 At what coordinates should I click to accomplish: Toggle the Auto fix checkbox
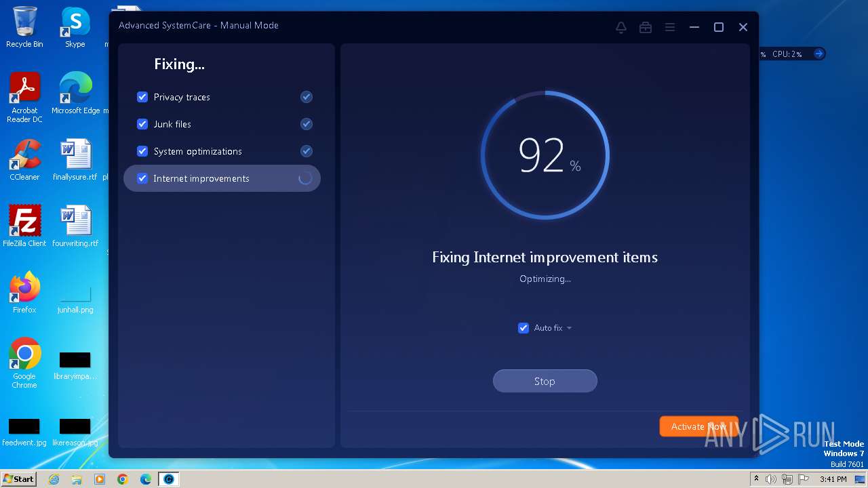524,328
